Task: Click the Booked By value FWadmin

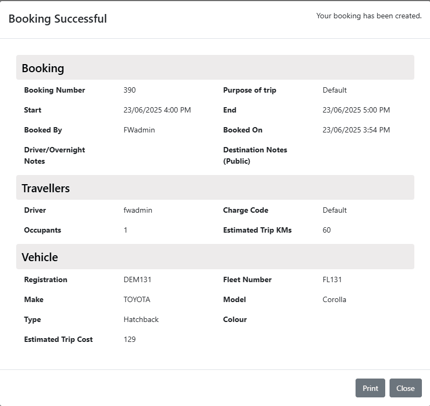Action: [x=139, y=130]
